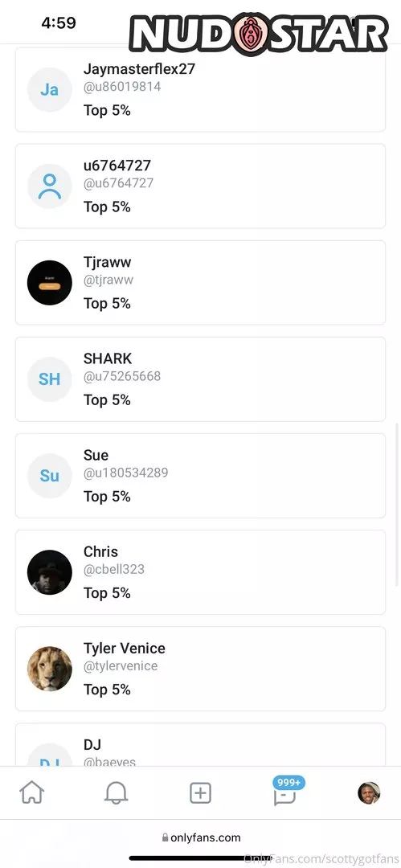The width and height of the screenshot is (401, 868).
Task: Open the @tjraww handle link
Action: click(x=108, y=280)
